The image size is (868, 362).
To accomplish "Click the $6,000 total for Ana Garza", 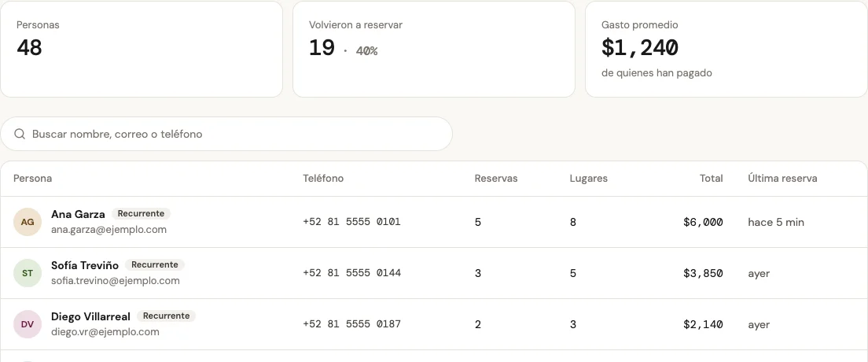I will [703, 222].
